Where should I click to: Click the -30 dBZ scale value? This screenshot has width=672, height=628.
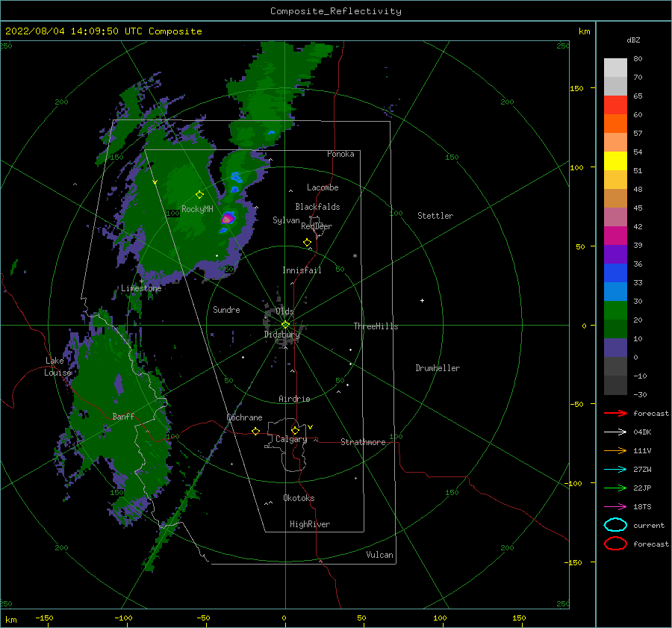(640, 394)
